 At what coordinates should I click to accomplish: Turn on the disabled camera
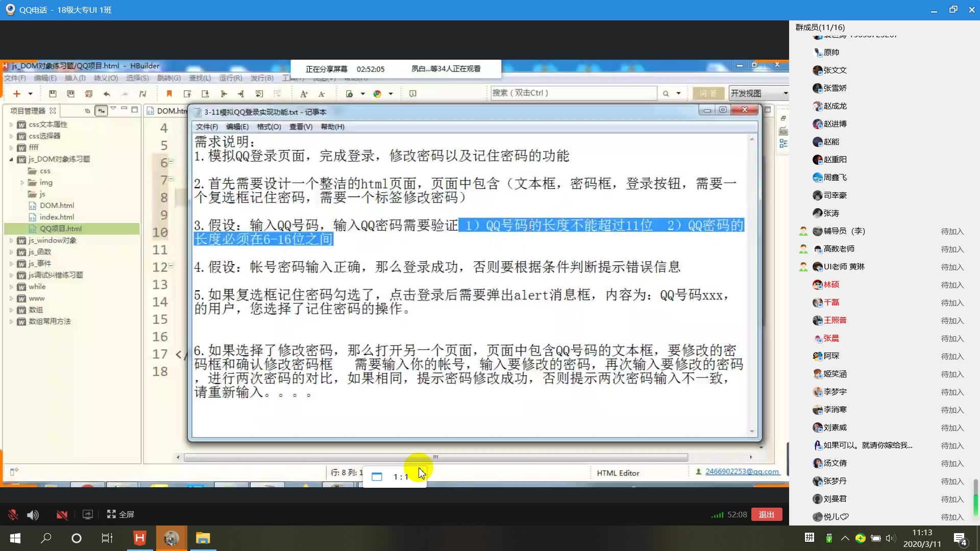click(x=62, y=515)
